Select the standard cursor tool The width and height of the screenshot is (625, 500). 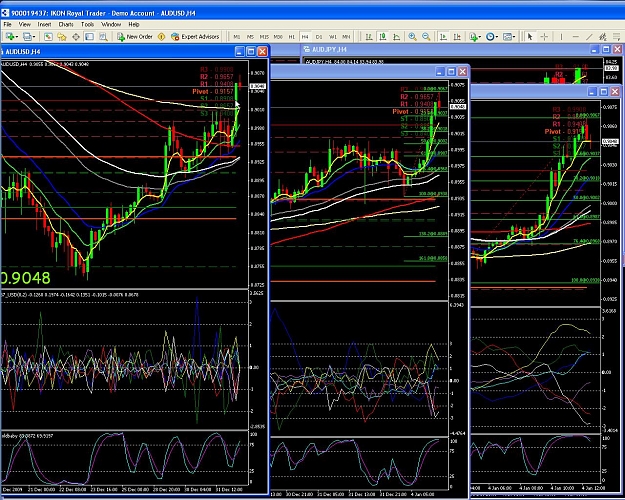[x=530, y=37]
